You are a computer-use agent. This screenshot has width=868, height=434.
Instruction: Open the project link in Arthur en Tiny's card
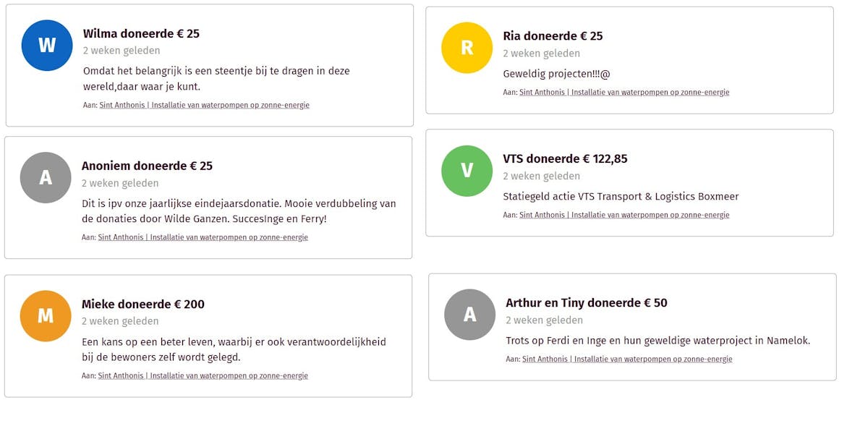pyautogui.click(x=626, y=359)
